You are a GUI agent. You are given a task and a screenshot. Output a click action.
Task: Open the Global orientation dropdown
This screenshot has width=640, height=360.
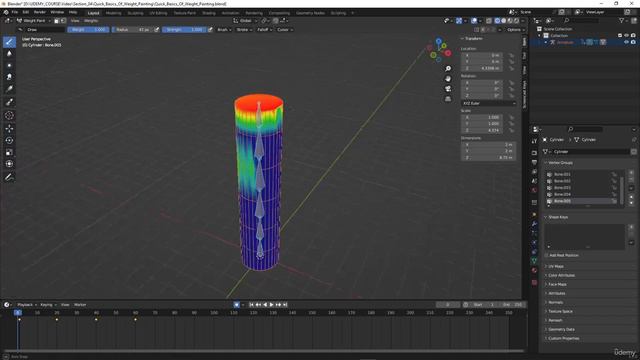(245, 20)
